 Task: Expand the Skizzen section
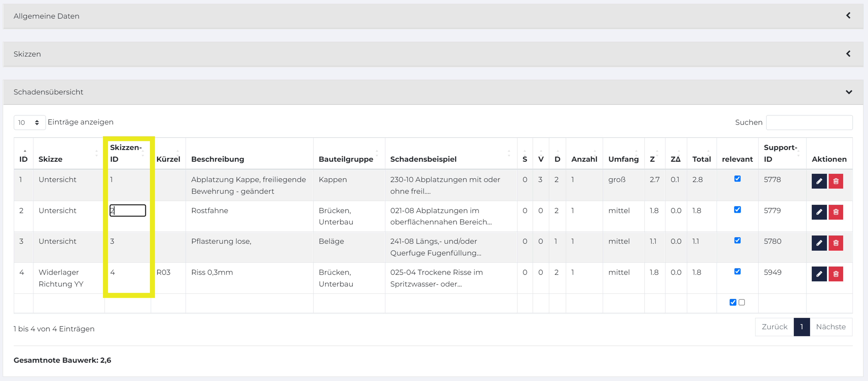(x=848, y=54)
